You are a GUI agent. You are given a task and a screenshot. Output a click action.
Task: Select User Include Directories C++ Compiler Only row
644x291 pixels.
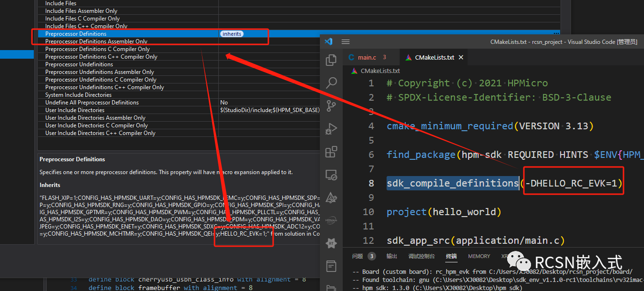point(178,133)
